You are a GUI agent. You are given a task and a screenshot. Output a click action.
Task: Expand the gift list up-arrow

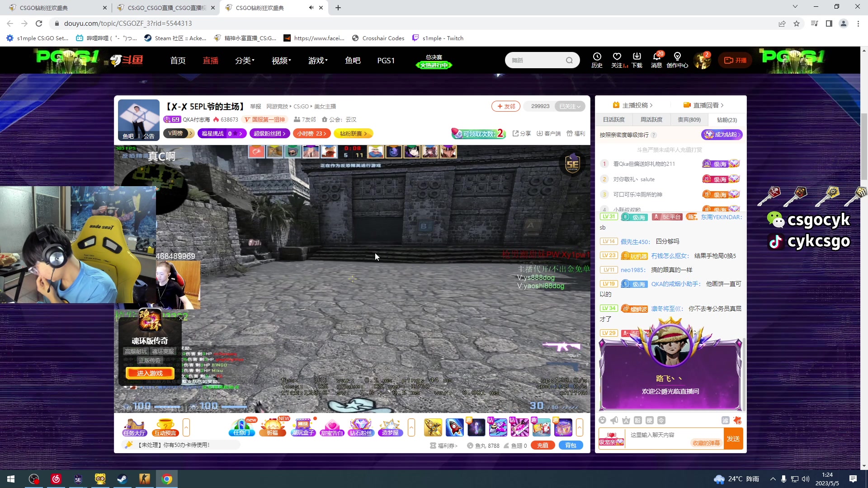[x=580, y=427]
